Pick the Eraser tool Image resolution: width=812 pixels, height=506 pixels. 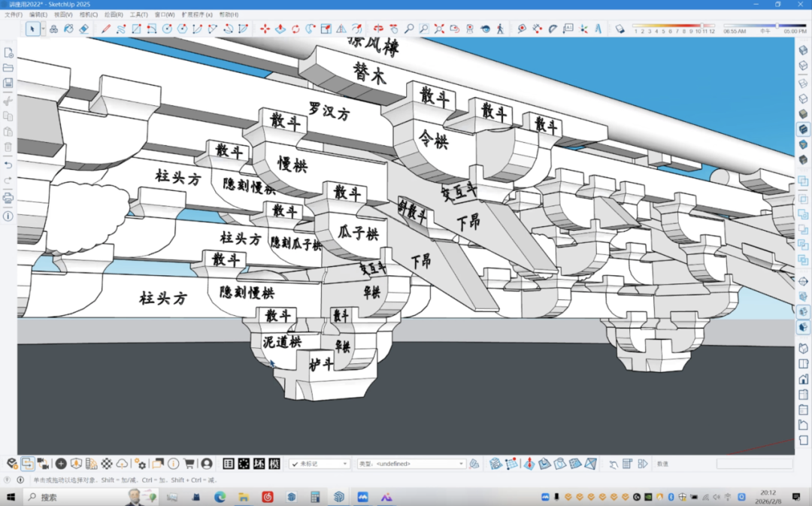(x=84, y=29)
